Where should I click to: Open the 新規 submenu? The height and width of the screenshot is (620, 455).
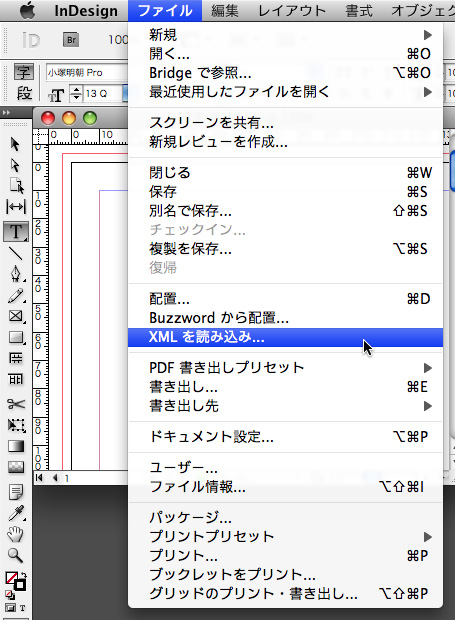pos(285,35)
